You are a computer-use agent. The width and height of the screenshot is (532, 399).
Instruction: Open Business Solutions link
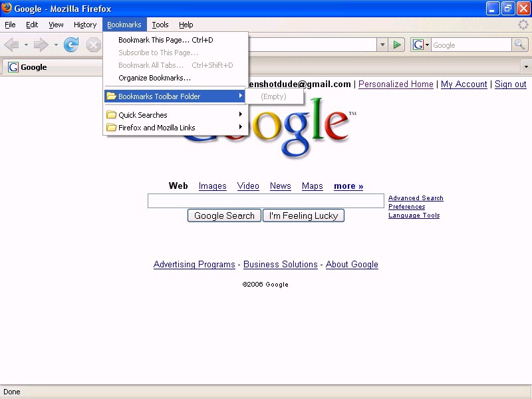click(x=280, y=264)
